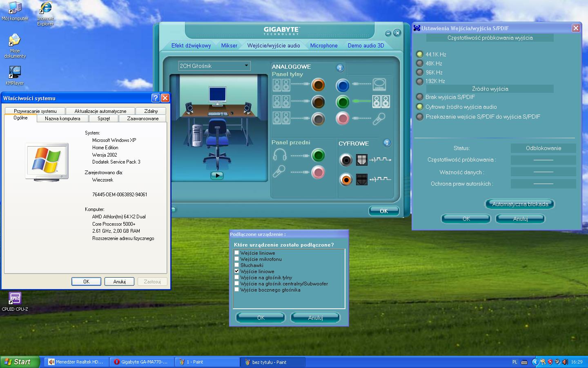Click the optical S/PDIF input connector icon
Viewport: 588px width, 368px height.
tap(362, 179)
